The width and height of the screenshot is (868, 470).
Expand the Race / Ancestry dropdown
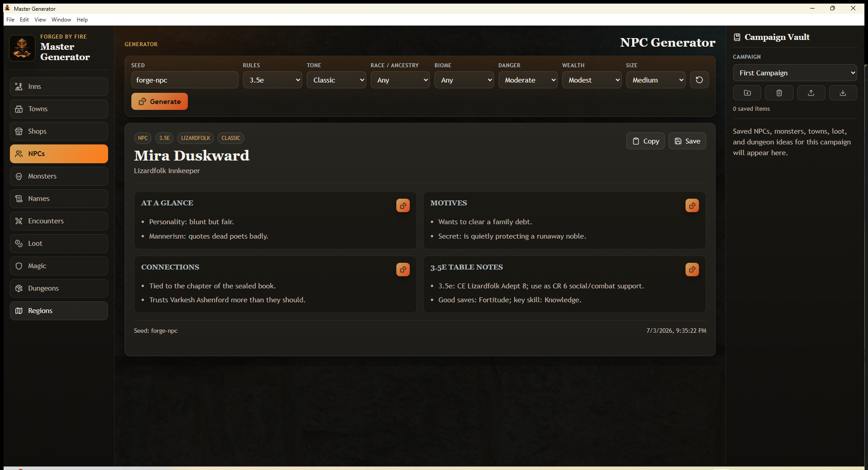tap(400, 80)
